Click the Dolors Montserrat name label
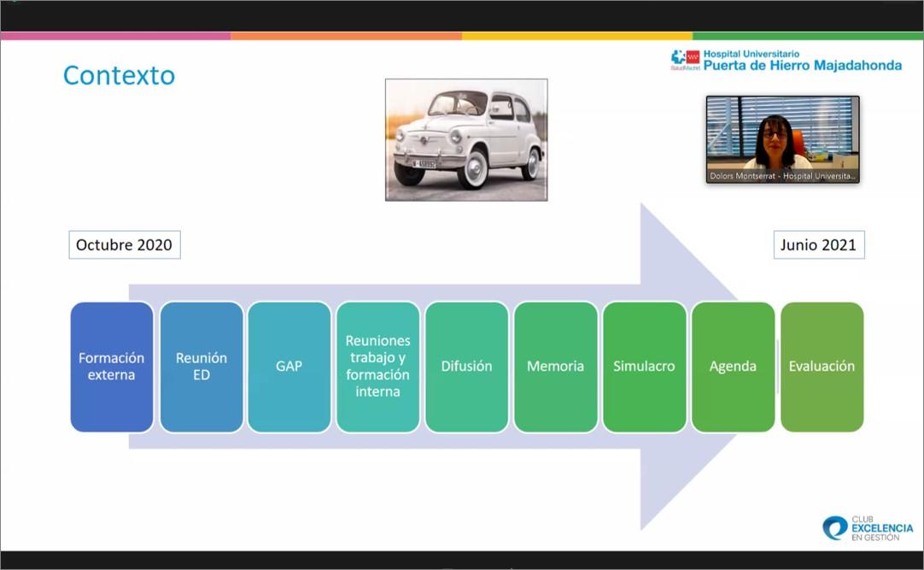This screenshot has height=570, width=924. coord(782,176)
